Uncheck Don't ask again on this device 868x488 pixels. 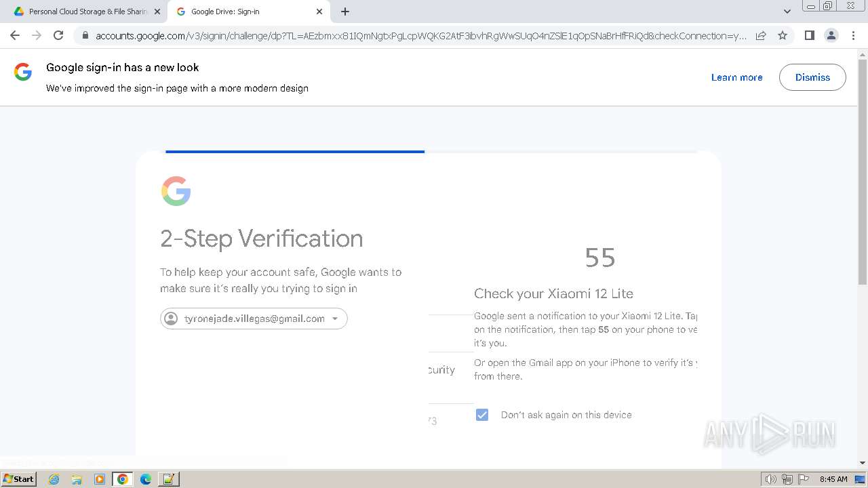click(x=482, y=415)
